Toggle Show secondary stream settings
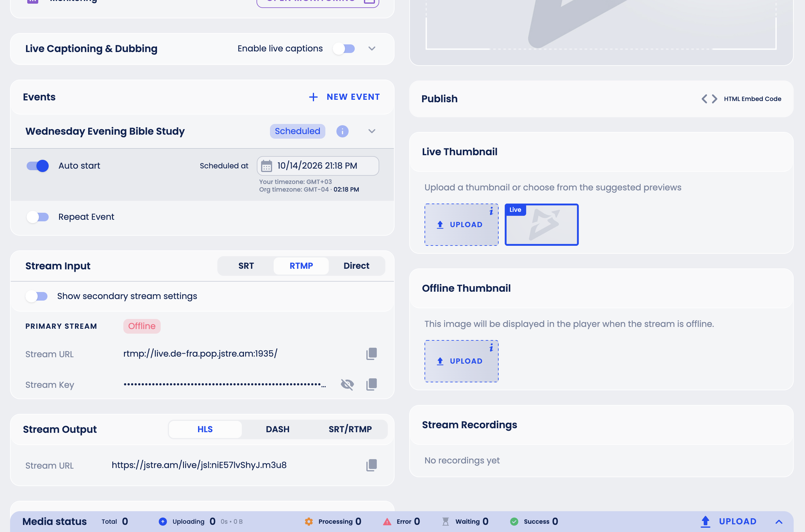 (x=37, y=296)
